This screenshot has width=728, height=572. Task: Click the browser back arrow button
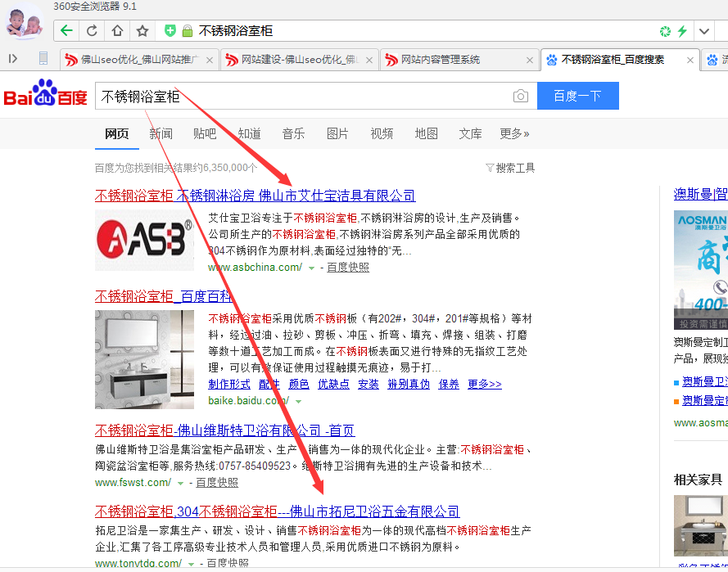click(x=66, y=31)
